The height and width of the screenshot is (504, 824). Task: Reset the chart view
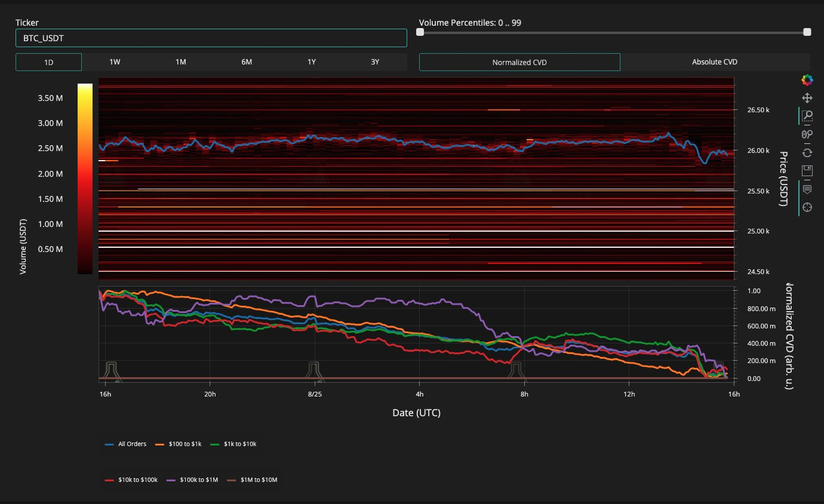807,152
